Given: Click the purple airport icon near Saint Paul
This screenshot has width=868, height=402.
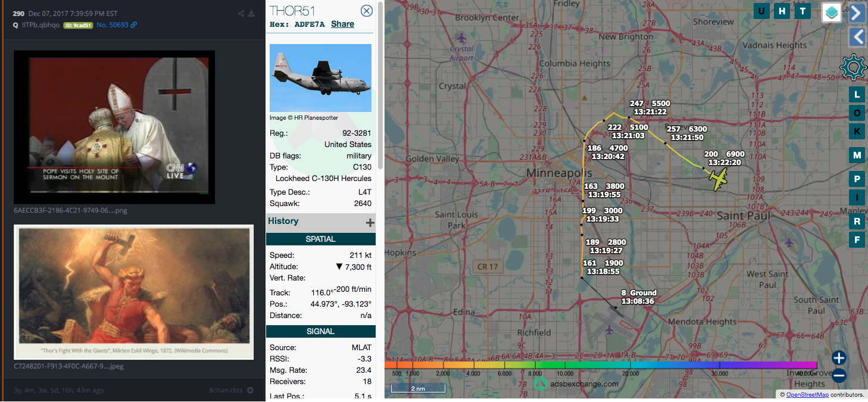Looking at the screenshot, I should pos(789,243).
